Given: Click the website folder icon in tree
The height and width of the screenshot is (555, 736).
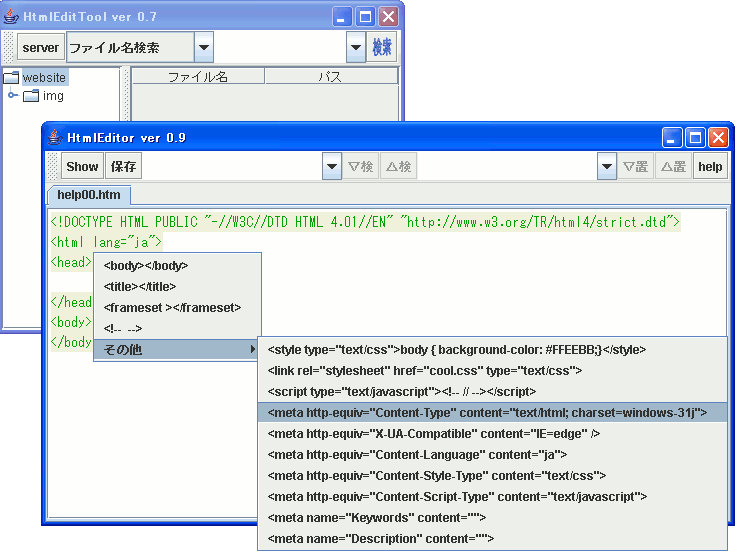Looking at the screenshot, I should point(11,77).
